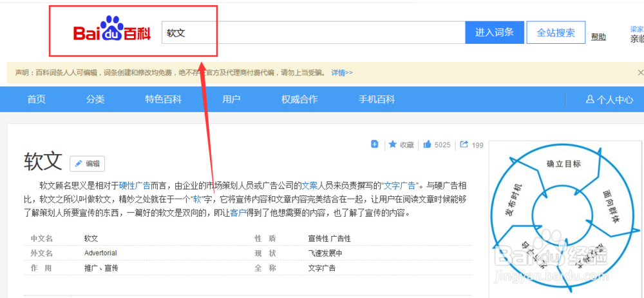
Task: Select the 推广、宣传 value
Action: pos(101,268)
